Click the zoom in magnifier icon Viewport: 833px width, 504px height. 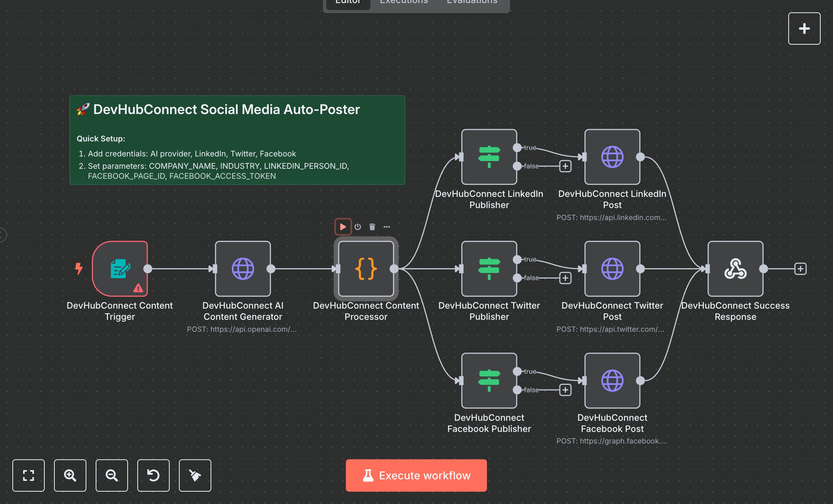click(70, 475)
